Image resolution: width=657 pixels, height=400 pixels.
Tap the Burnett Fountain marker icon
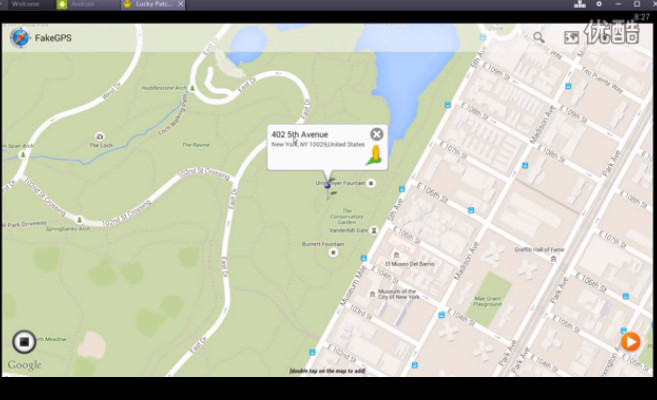click(x=333, y=252)
